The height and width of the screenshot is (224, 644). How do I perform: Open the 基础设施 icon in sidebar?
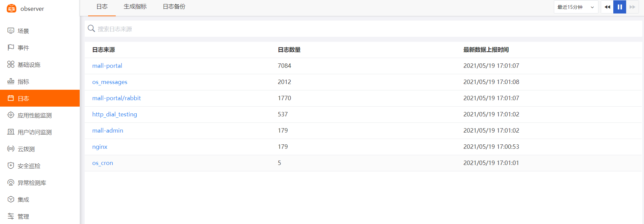coord(11,64)
